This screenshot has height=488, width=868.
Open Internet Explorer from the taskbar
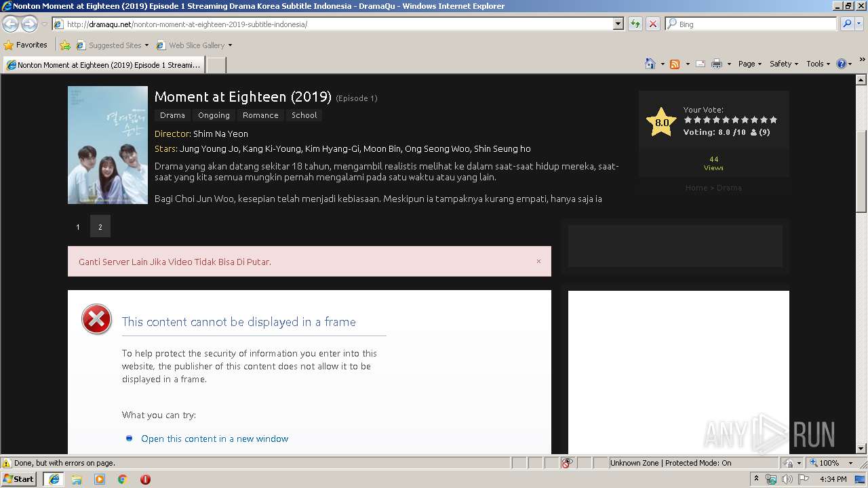point(54,479)
